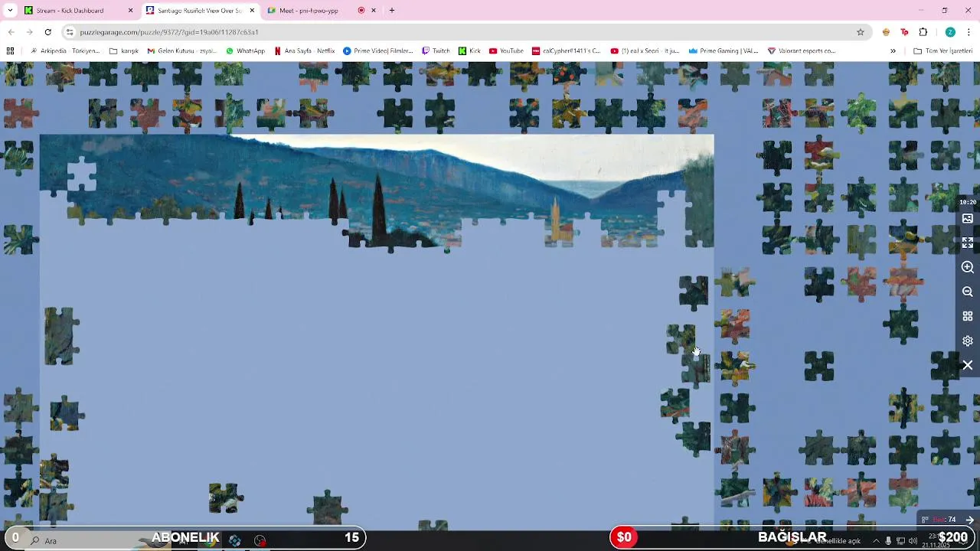Open the WhatsApp bookmark
The image size is (980, 551).
pos(245,51)
